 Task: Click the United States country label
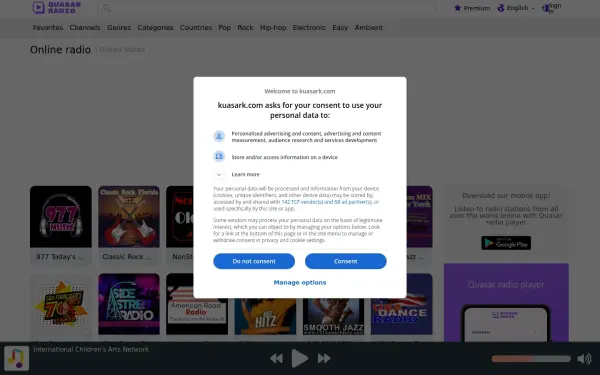[x=122, y=50]
